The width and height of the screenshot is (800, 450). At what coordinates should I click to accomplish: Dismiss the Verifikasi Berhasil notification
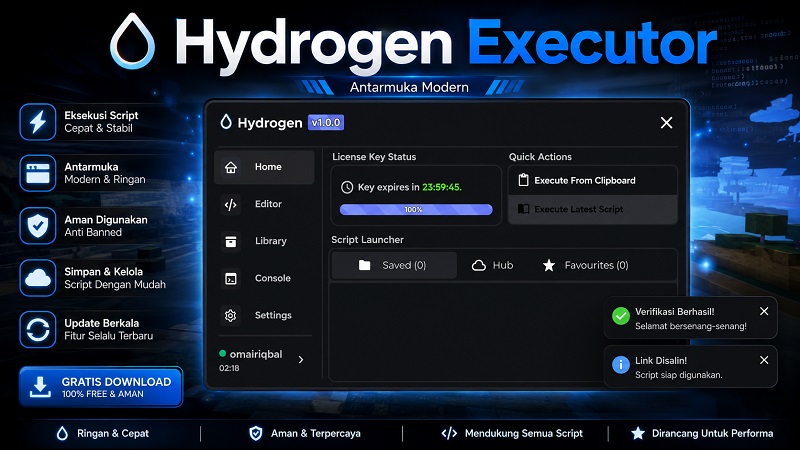pyautogui.click(x=764, y=311)
